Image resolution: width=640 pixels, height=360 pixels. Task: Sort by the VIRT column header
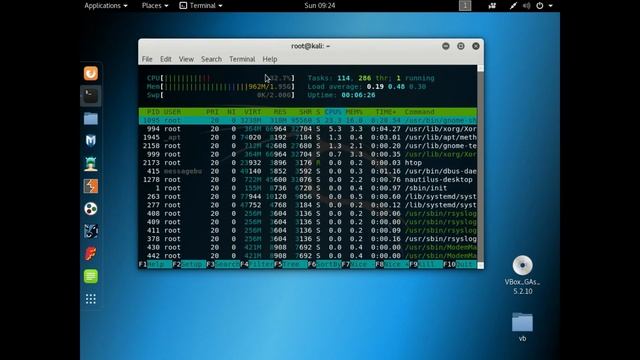pos(253,112)
